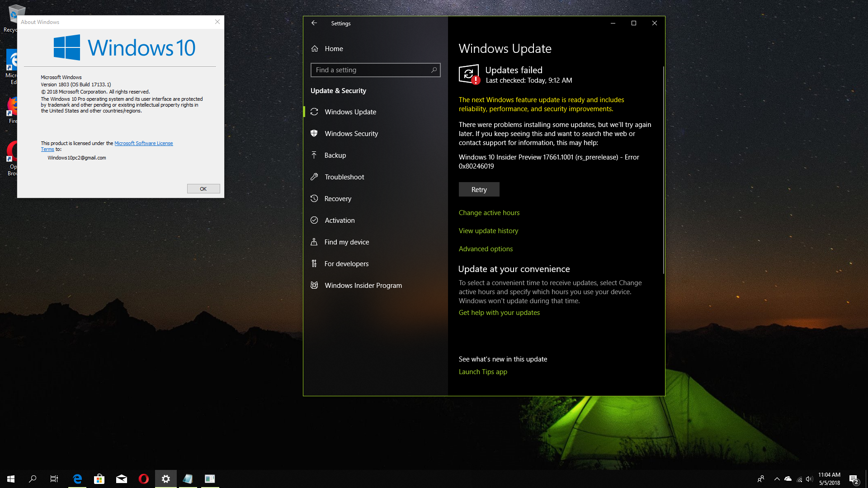
Task: Minimize the Settings window
Action: (613, 23)
